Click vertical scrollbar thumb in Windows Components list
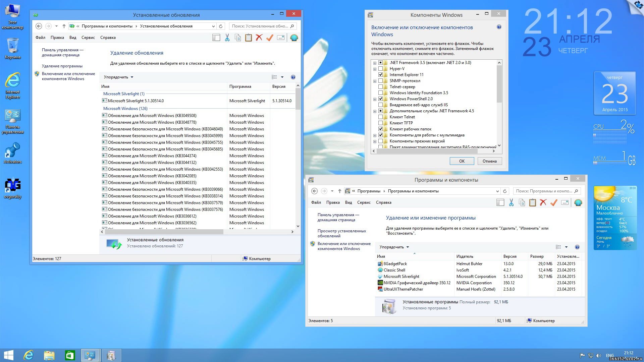 coord(499,84)
